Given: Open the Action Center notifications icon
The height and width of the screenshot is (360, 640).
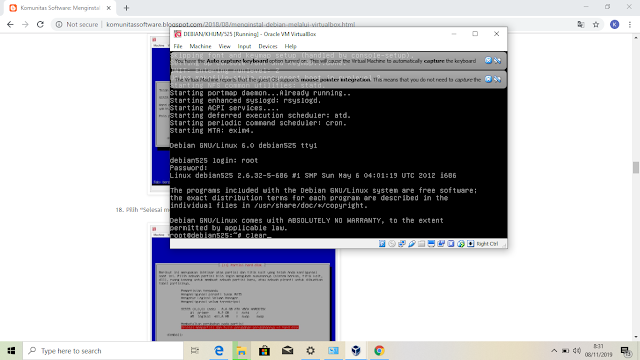Looking at the screenshot, I should click(x=625, y=351).
